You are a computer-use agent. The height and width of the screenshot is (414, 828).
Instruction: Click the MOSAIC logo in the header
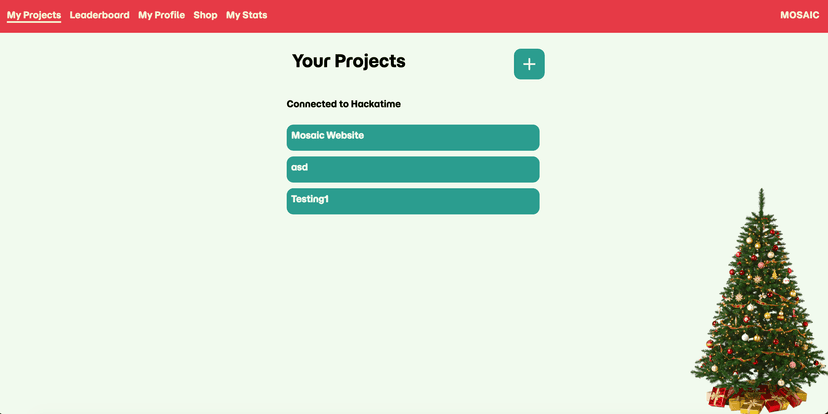(799, 15)
